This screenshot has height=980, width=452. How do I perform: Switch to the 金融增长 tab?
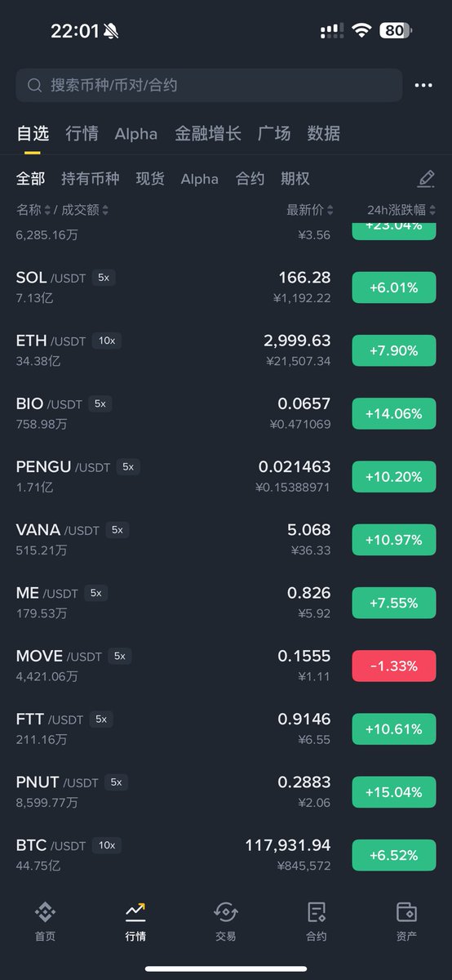208,133
